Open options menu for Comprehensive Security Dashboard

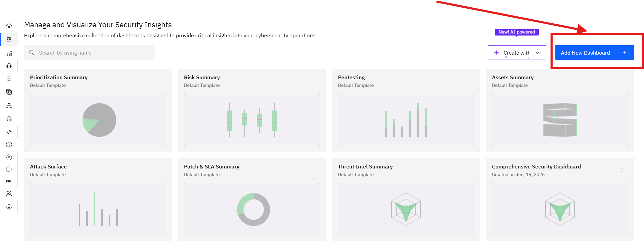(x=622, y=170)
